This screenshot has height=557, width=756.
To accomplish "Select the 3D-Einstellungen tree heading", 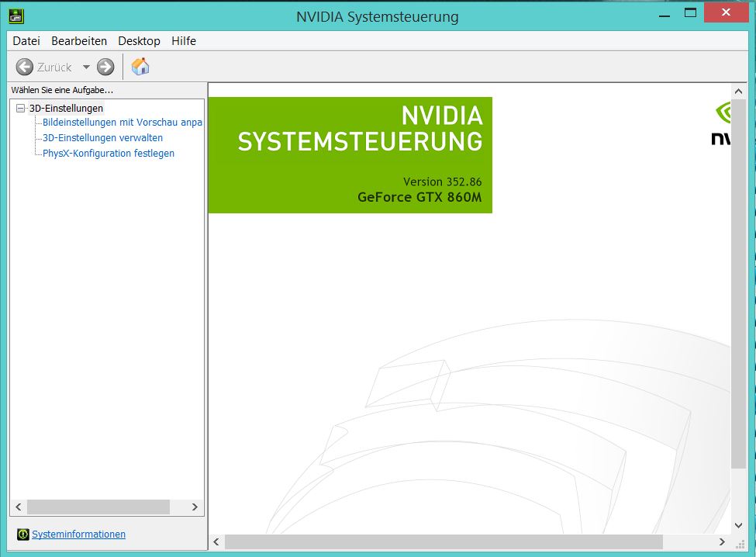I will coord(66,108).
